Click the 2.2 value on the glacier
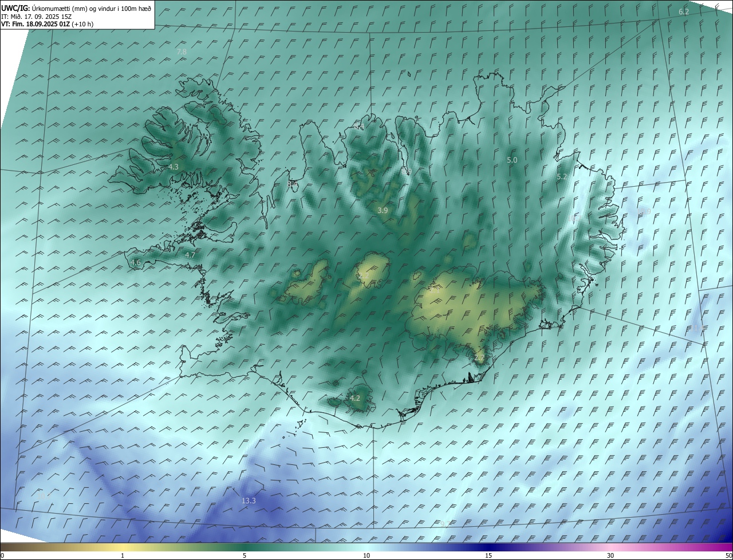 pyautogui.click(x=364, y=276)
